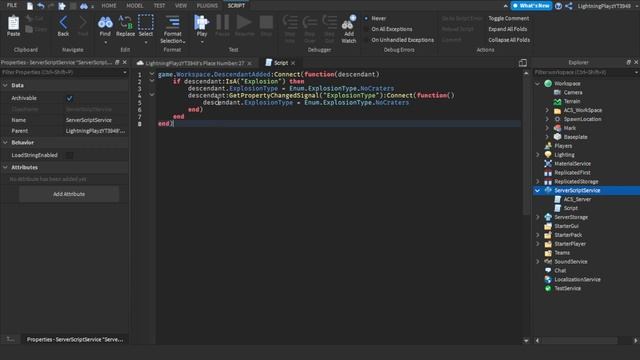Collapse the Behavior properties section

[x=5, y=142]
